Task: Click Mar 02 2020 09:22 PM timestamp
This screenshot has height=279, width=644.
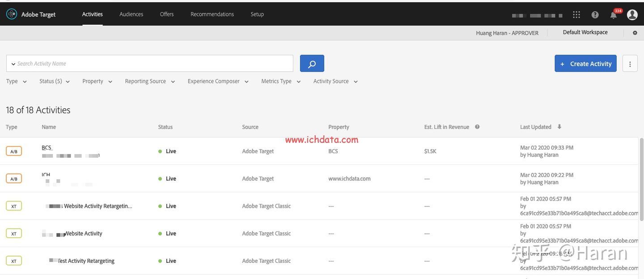Action: pyautogui.click(x=547, y=175)
